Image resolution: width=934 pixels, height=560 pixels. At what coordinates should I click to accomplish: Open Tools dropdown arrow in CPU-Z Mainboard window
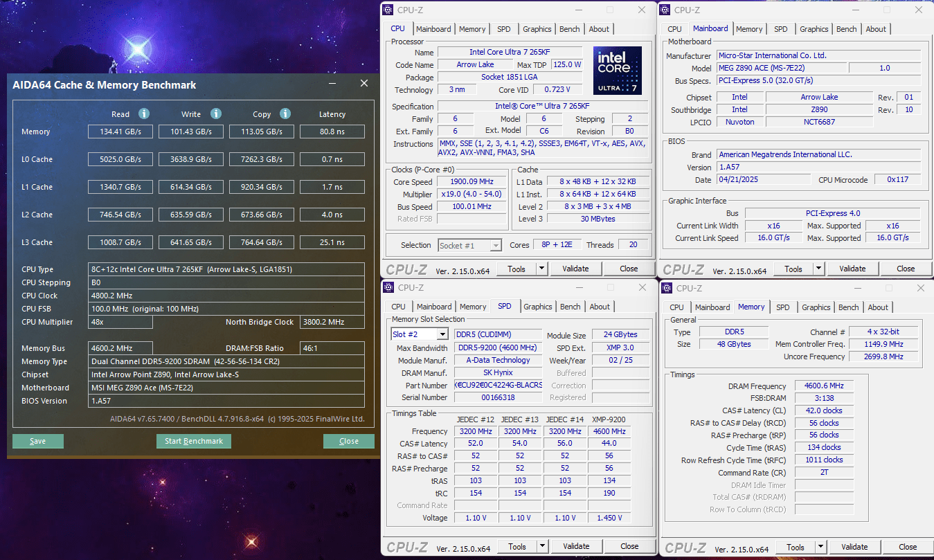point(818,269)
